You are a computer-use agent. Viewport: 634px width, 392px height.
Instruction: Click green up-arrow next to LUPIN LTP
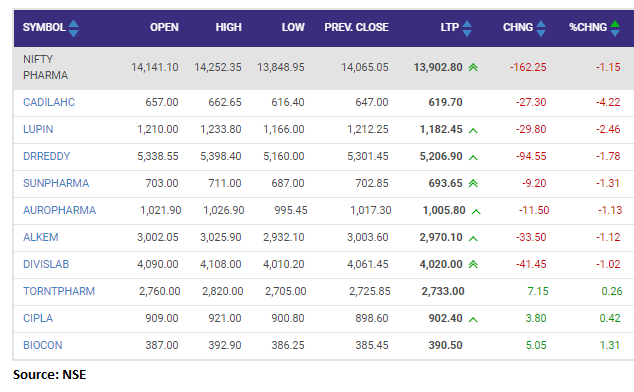tap(473, 130)
